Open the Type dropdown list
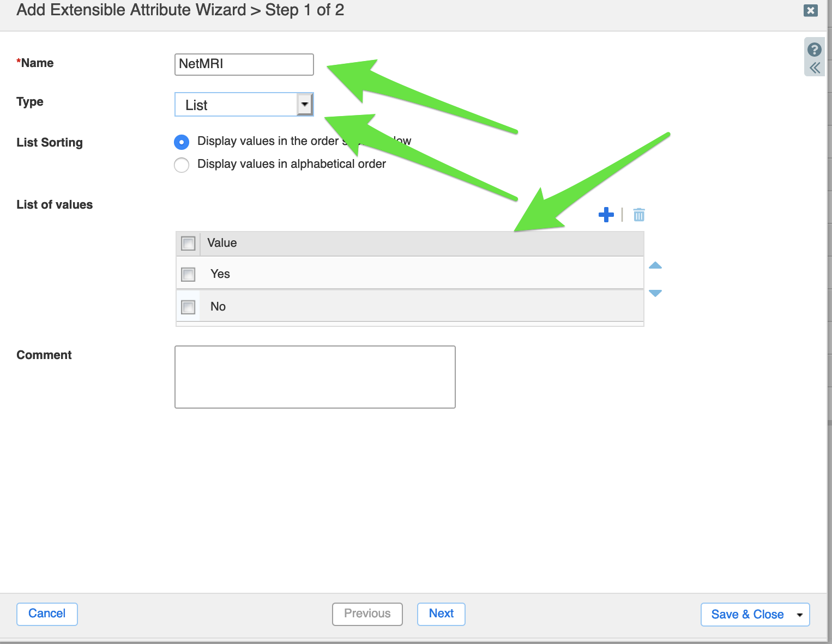This screenshot has height=644, width=832. pos(304,104)
